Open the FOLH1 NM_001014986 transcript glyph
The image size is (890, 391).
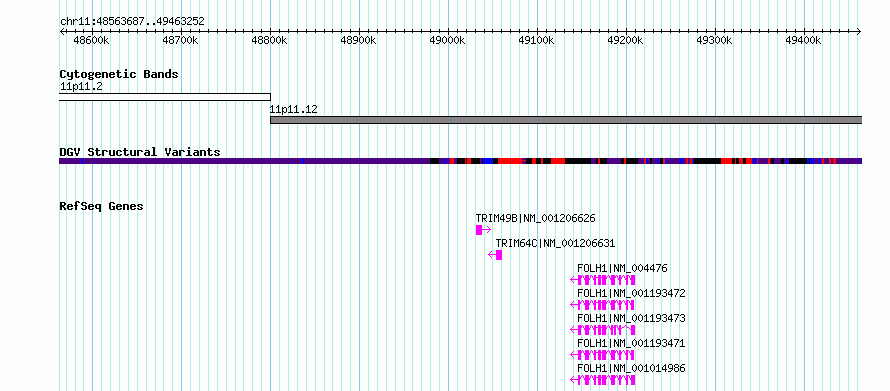tap(603, 381)
